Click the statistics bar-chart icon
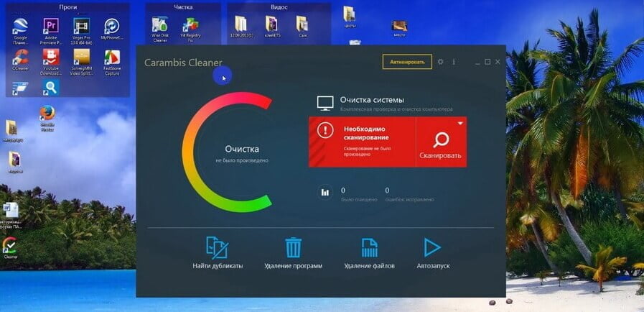644x312 pixels. click(x=325, y=192)
